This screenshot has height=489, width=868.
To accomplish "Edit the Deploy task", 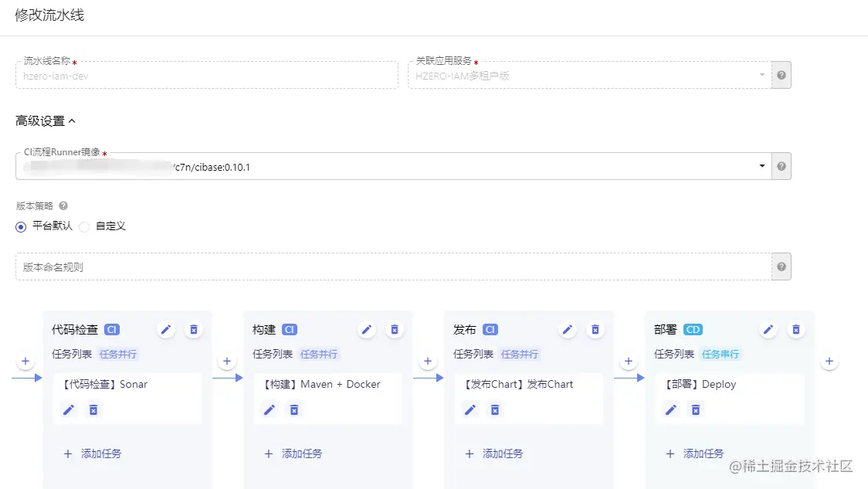I will (x=671, y=409).
